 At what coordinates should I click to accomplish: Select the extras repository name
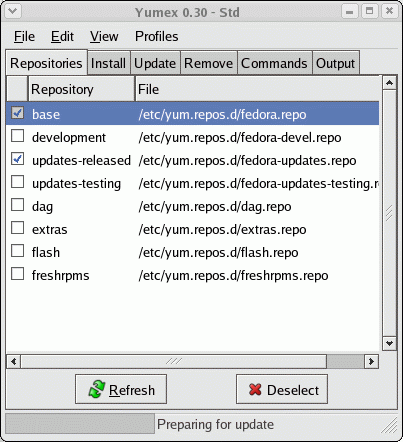[50, 229]
